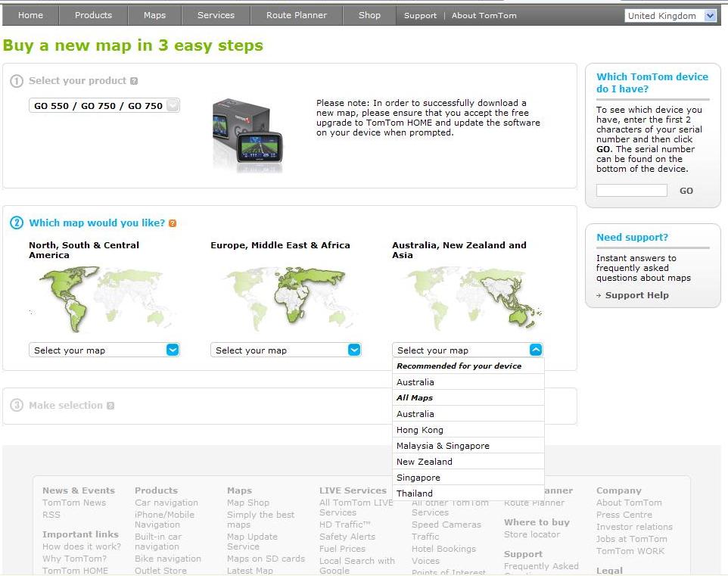Click the Press Centre footer link
728x576 pixels.
[x=624, y=515]
